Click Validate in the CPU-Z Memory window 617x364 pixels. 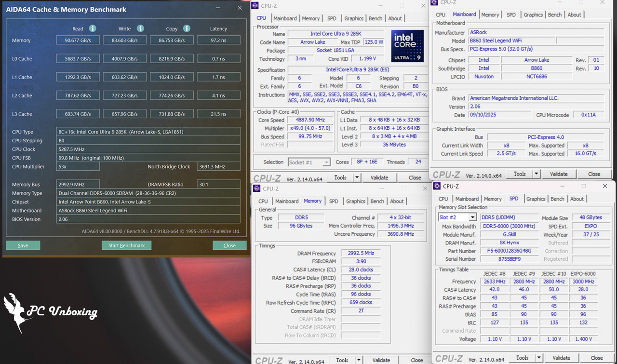pyautogui.click(x=381, y=360)
